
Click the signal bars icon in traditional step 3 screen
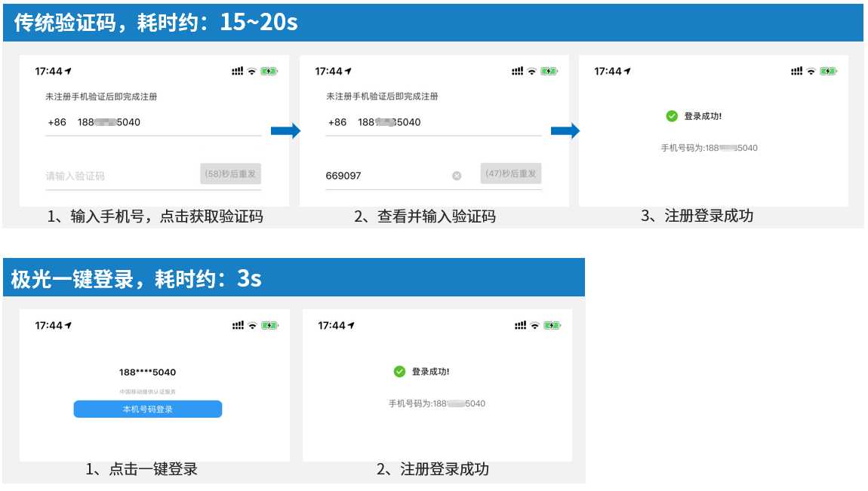[796, 71]
